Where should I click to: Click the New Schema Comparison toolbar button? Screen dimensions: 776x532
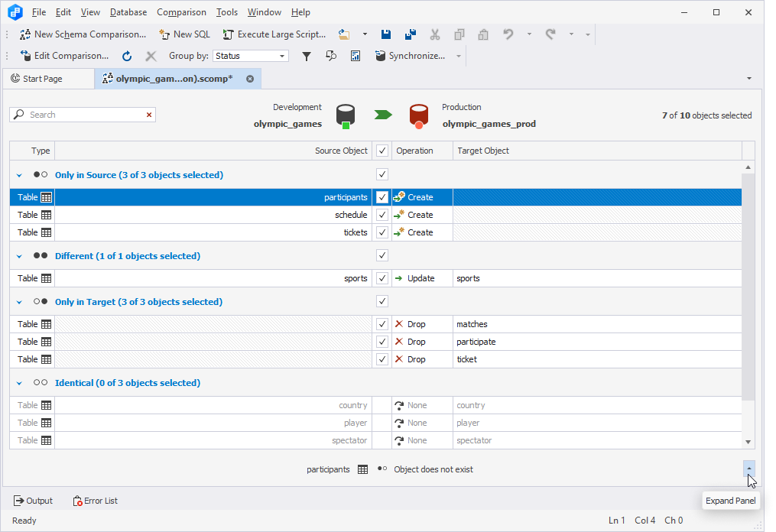pos(83,34)
